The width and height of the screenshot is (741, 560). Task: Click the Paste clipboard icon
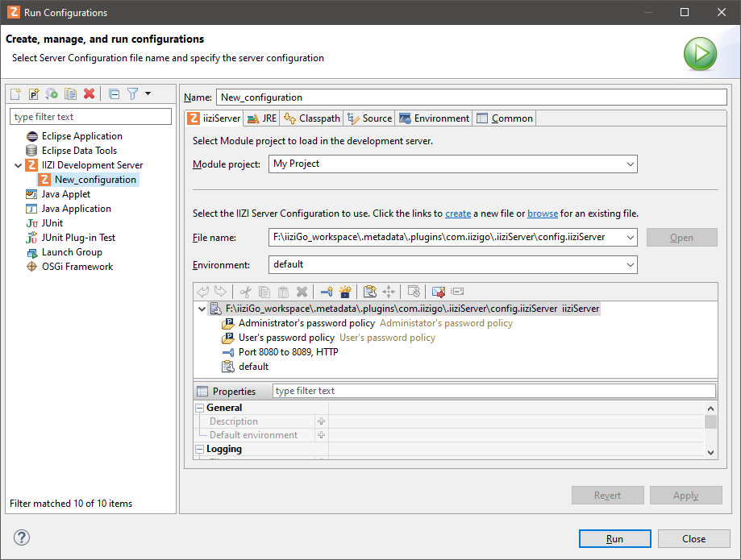tap(283, 292)
